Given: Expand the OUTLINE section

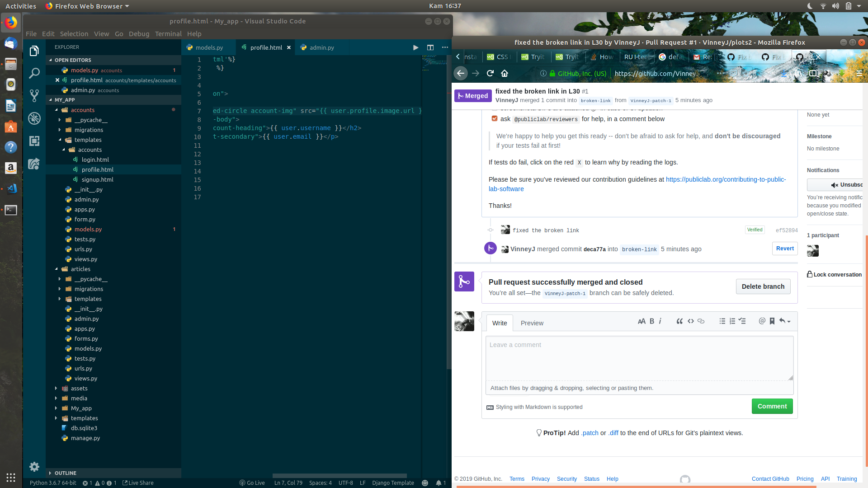Looking at the screenshot, I should point(65,473).
